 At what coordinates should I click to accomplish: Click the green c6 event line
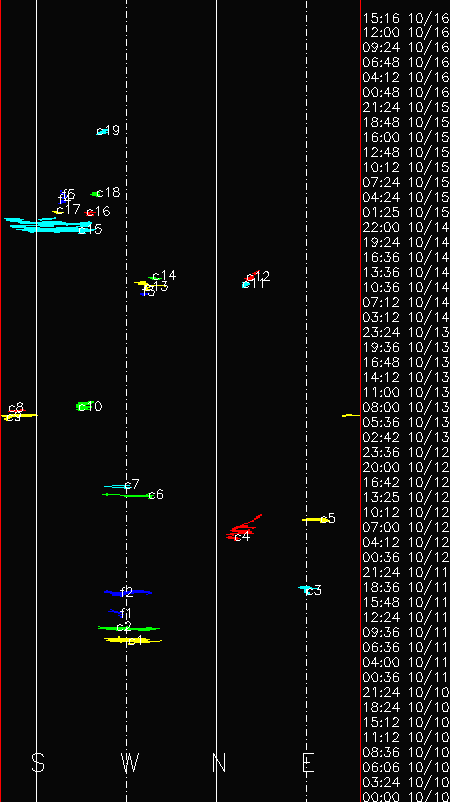click(x=126, y=495)
